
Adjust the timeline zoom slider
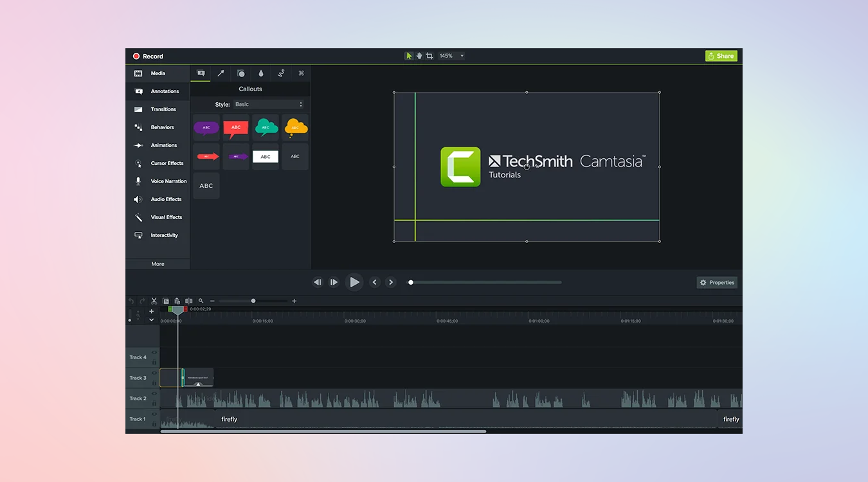click(x=253, y=301)
